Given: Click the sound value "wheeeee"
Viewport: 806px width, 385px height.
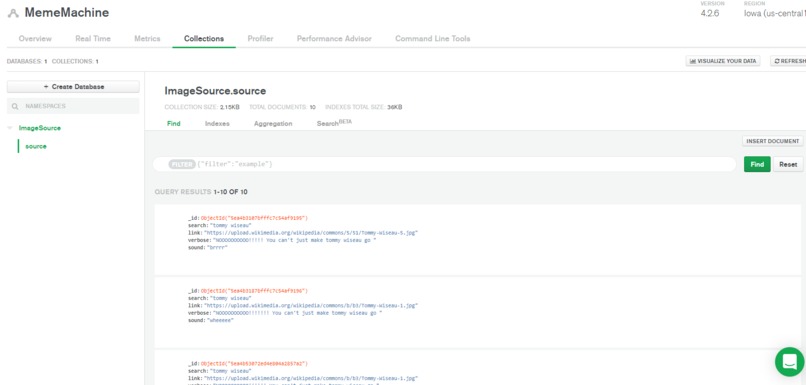Looking at the screenshot, I should point(220,320).
